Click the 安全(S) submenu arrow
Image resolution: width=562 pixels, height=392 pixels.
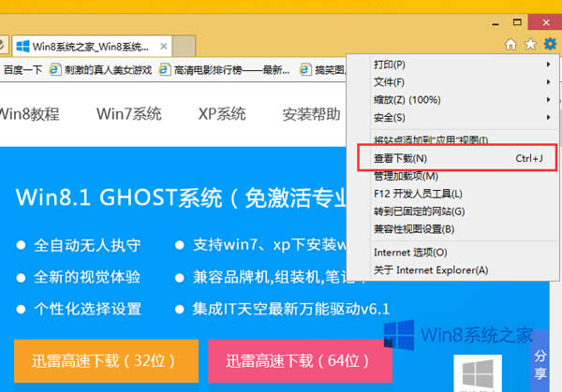click(548, 117)
